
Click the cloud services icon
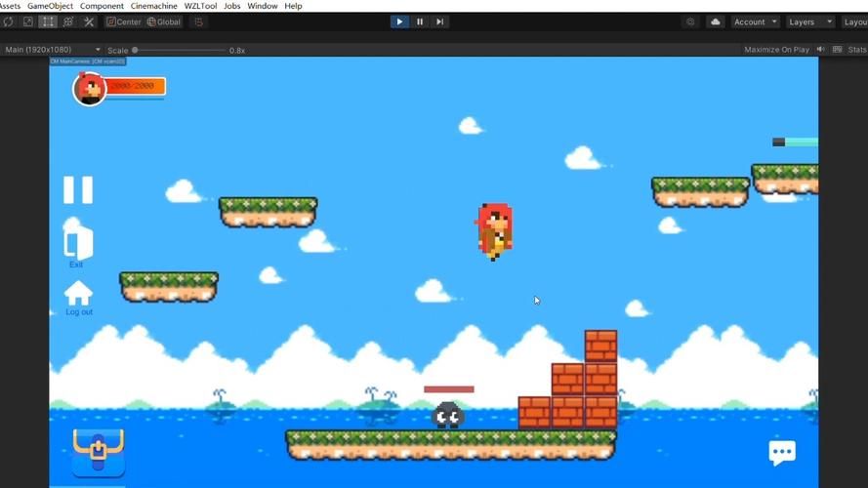point(716,21)
